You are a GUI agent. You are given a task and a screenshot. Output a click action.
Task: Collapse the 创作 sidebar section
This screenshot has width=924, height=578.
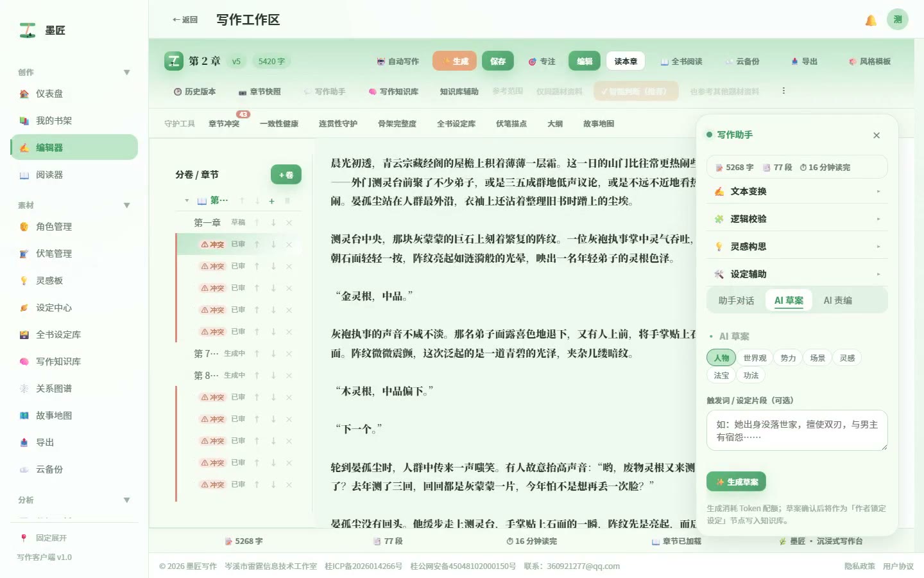pos(126,73)
